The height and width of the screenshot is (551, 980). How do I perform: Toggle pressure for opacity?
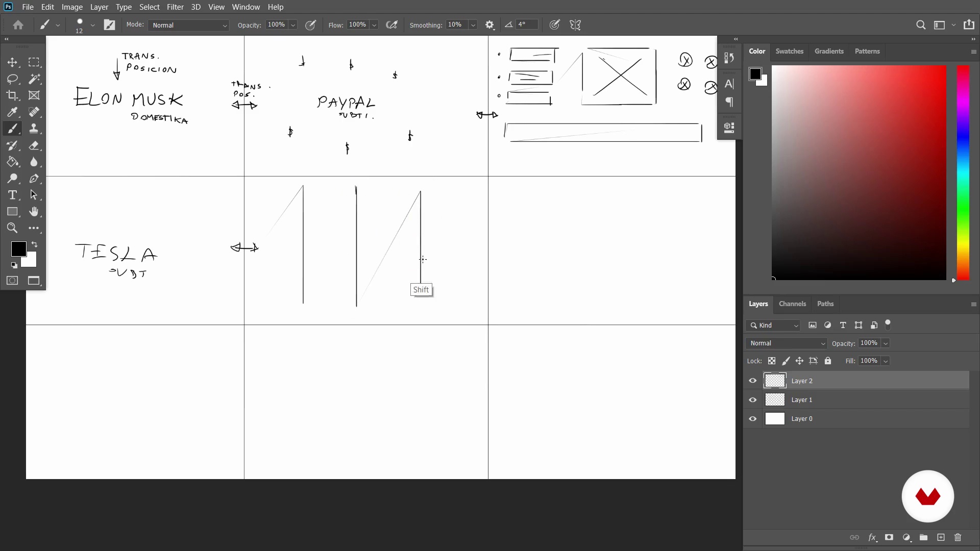click(x=310, y=25)
